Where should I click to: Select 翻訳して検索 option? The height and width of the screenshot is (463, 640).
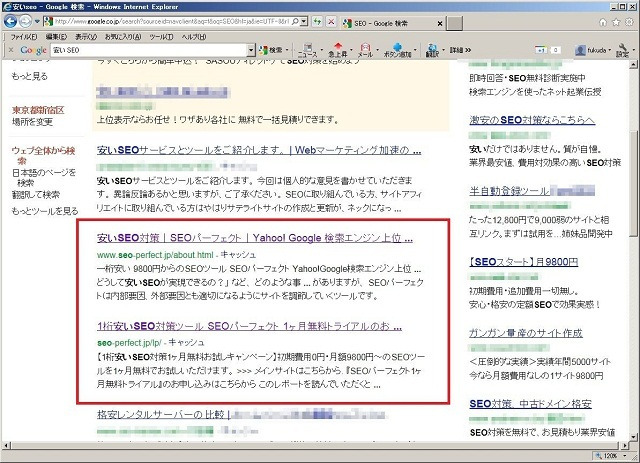[x=36, y=194]
